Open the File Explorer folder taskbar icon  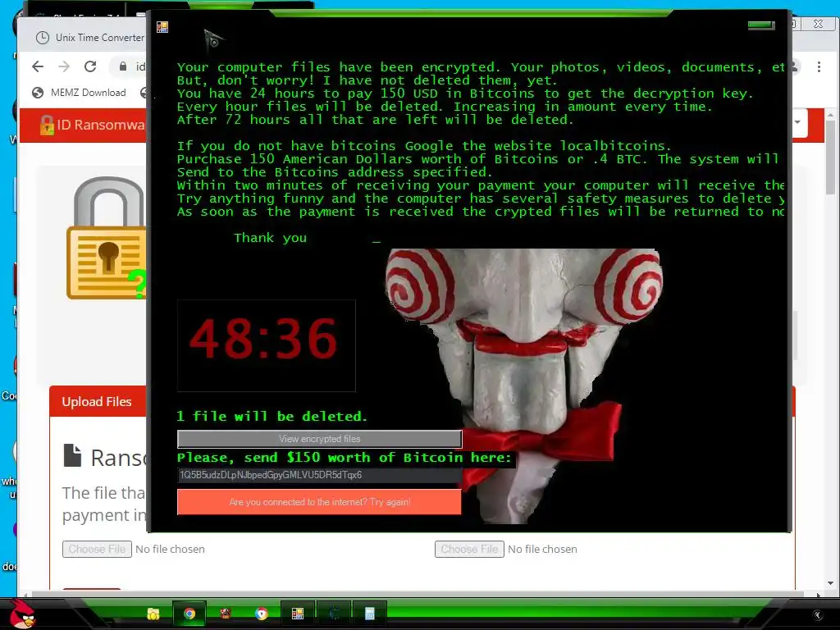(153, 614)
